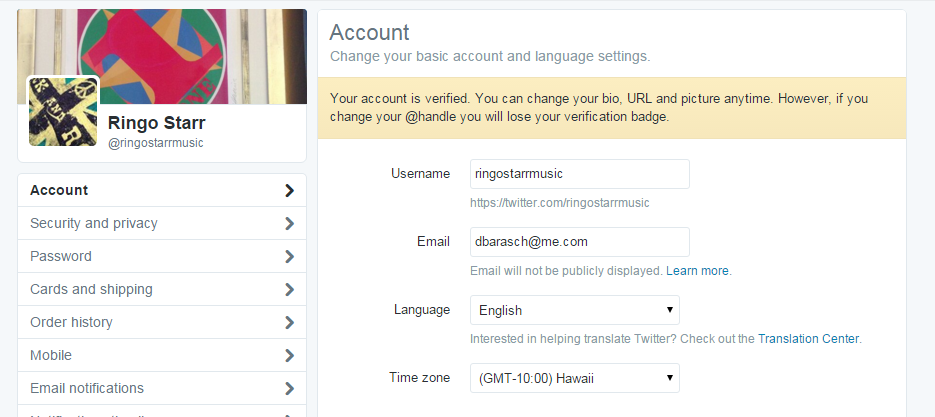Click the profile header banner image
The image size is (935, 417).
(200, 50)
